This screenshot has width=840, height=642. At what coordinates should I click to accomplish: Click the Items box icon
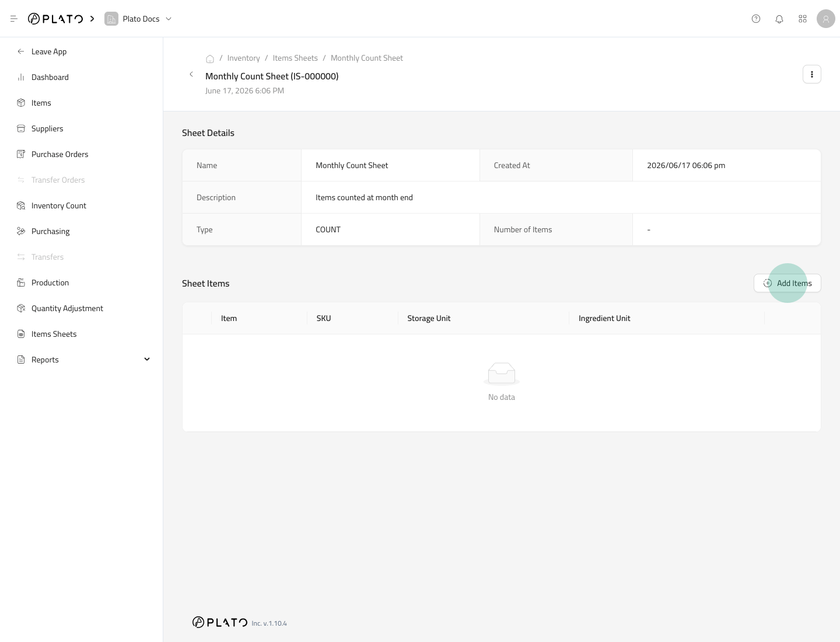click(x=21, y=103)
